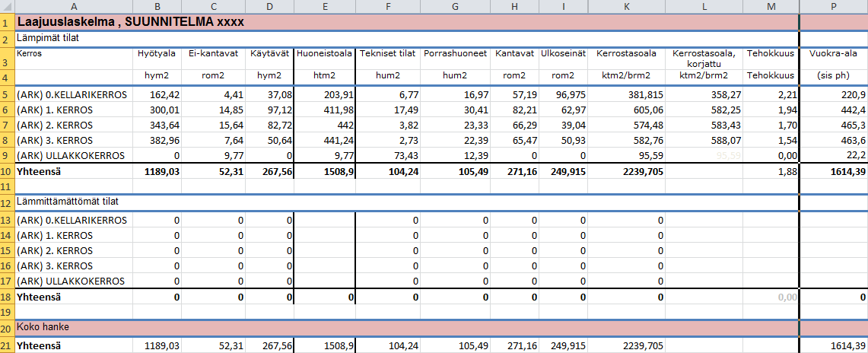This screenshot has height=353, width=868.
Task: Click cell value 411,98
Action: (324, 110)
